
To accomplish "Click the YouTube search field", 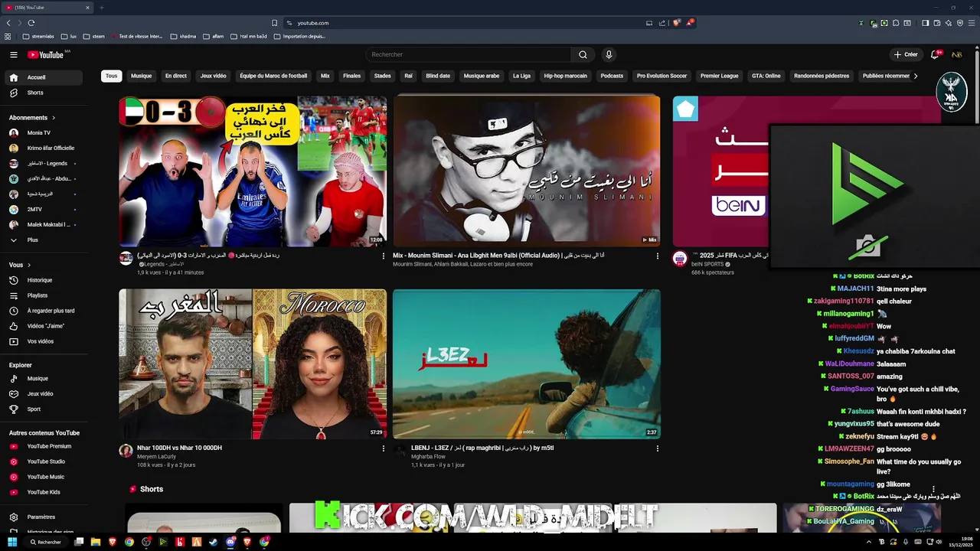I will tap(468, 54).
